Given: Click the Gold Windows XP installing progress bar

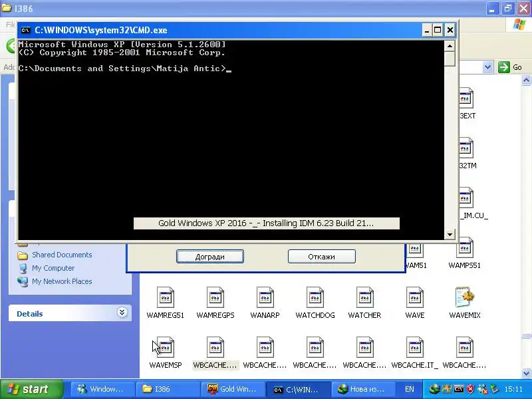Looking at the screenshot, I should point(267,223).
